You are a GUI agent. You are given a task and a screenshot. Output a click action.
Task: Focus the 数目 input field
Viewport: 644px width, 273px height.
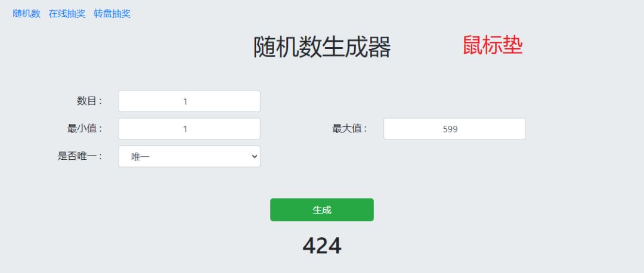click(190, 101)
